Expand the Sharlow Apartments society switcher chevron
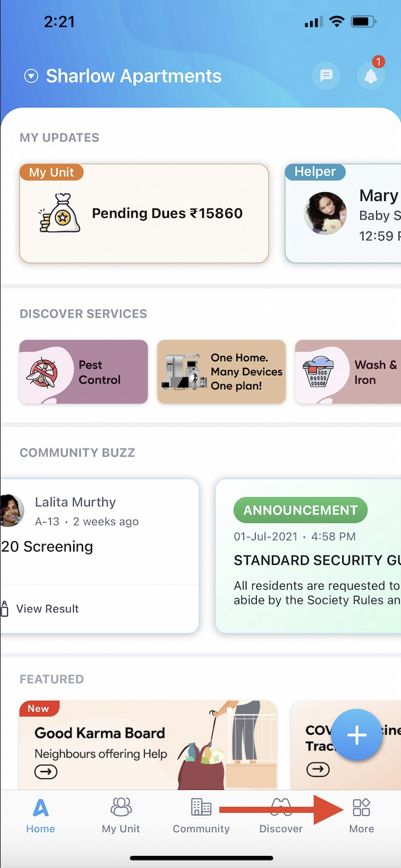 pos(30,75)
